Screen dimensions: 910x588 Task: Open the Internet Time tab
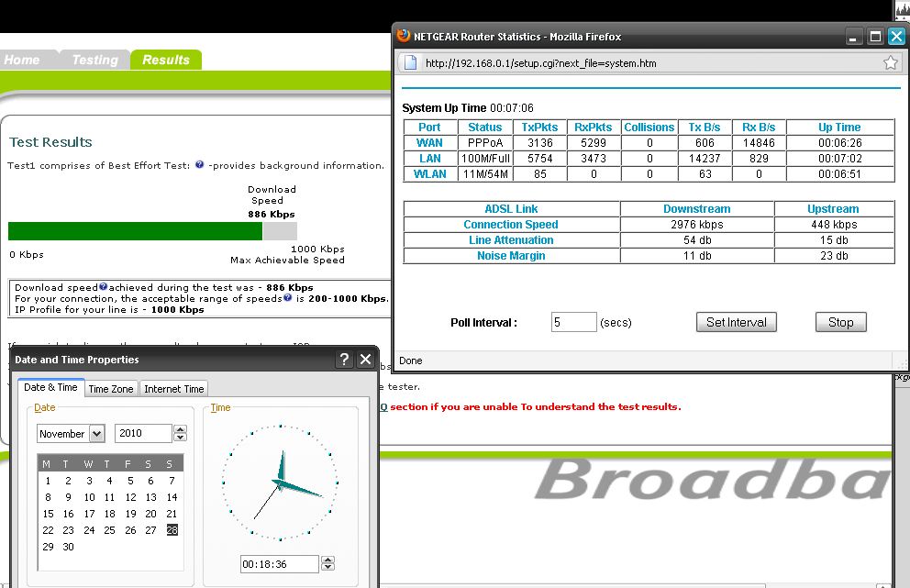click(x=174, y=389)
